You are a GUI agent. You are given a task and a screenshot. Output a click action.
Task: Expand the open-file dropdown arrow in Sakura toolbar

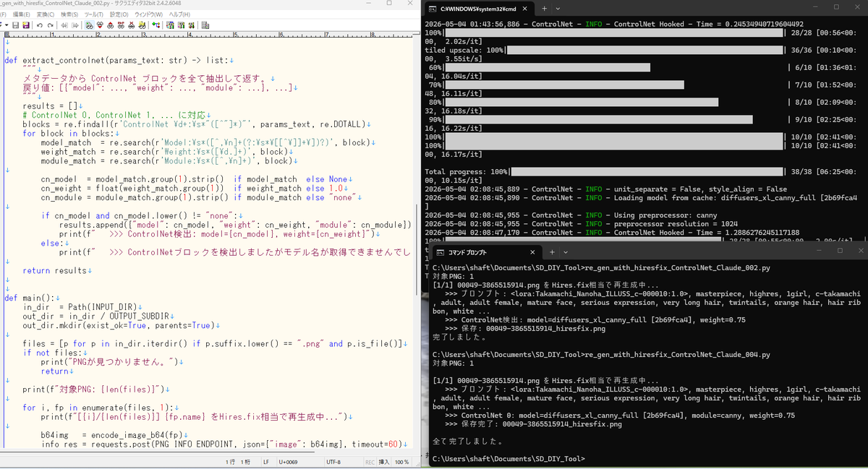[7, 25]
